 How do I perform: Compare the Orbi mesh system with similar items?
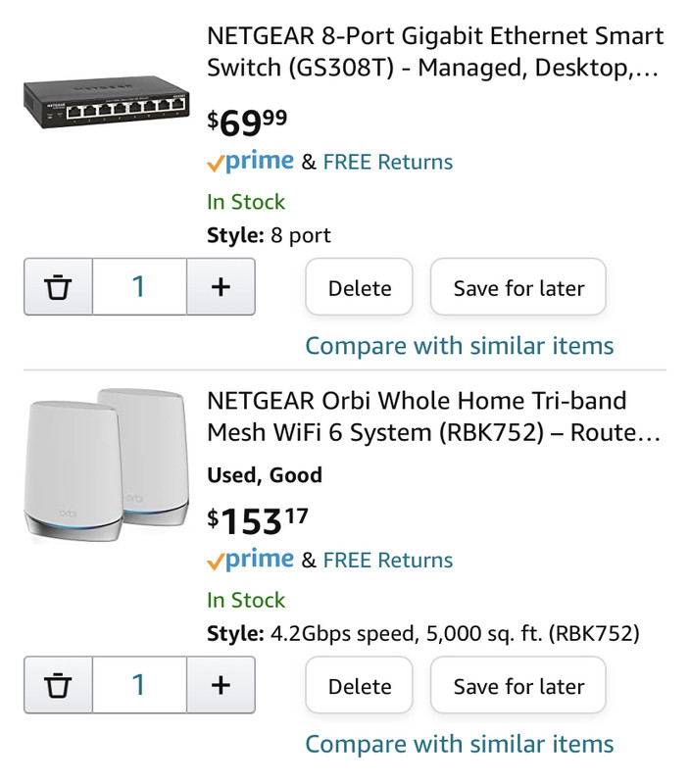460,744
